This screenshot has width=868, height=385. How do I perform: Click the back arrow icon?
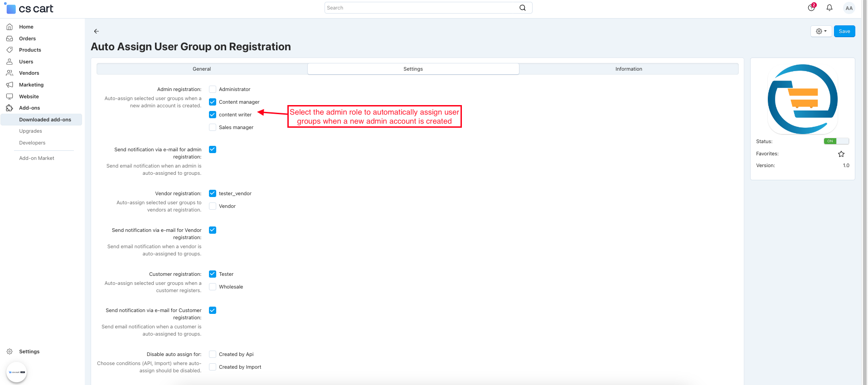tap(96, 31)
